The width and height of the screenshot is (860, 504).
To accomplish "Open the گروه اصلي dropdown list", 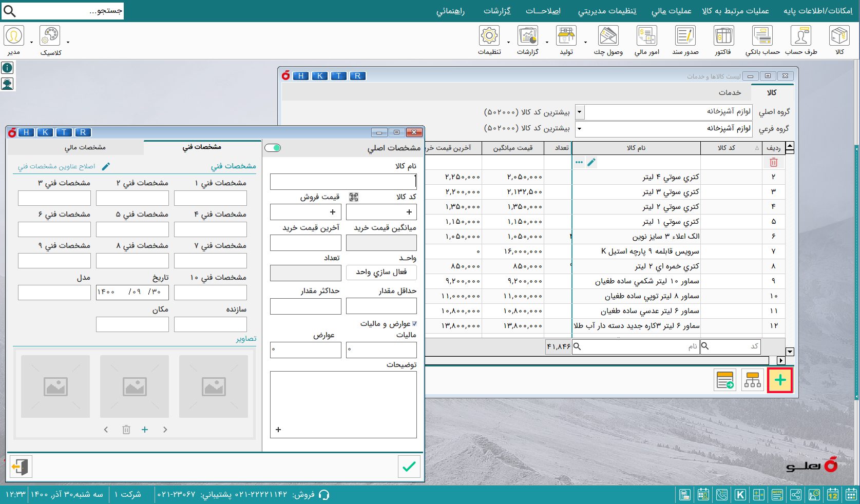I will coord(579,112).
